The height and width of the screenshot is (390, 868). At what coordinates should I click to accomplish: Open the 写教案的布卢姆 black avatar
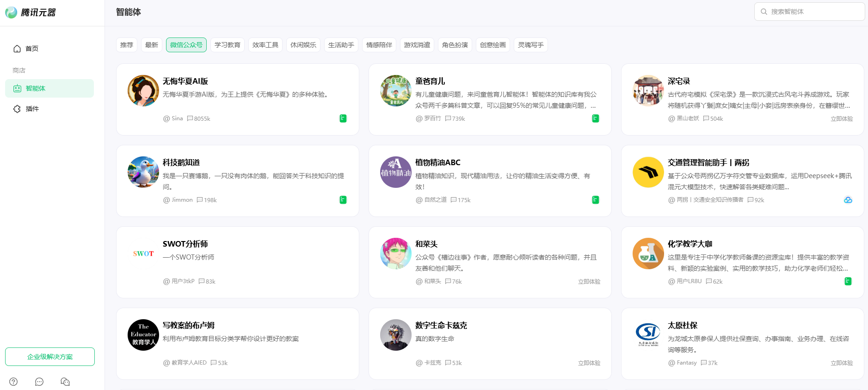(143, 335)
